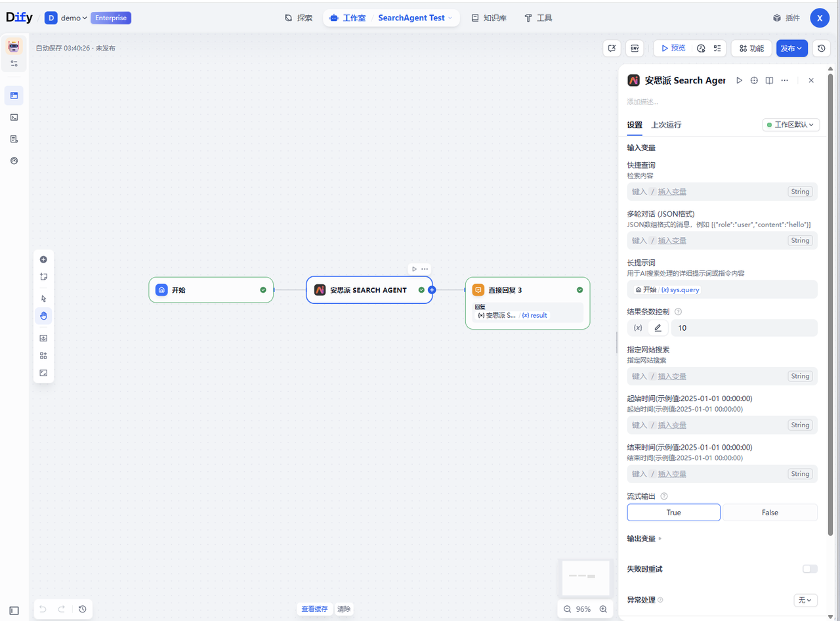Click the organize nodes tool
Image resolution: width=840 pixels, height=621 pixels.
coord(43,356)
